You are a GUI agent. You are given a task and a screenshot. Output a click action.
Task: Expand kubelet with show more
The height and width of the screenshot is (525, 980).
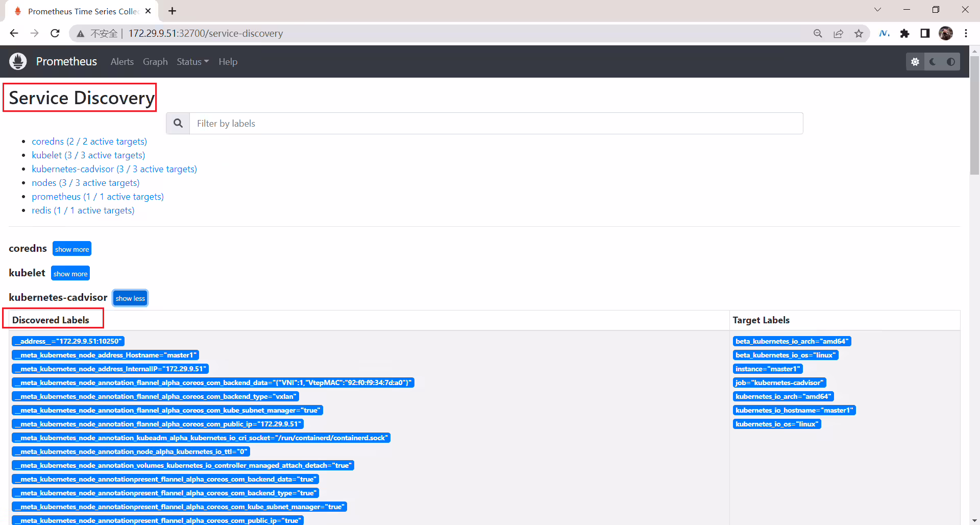coord(70,273)
